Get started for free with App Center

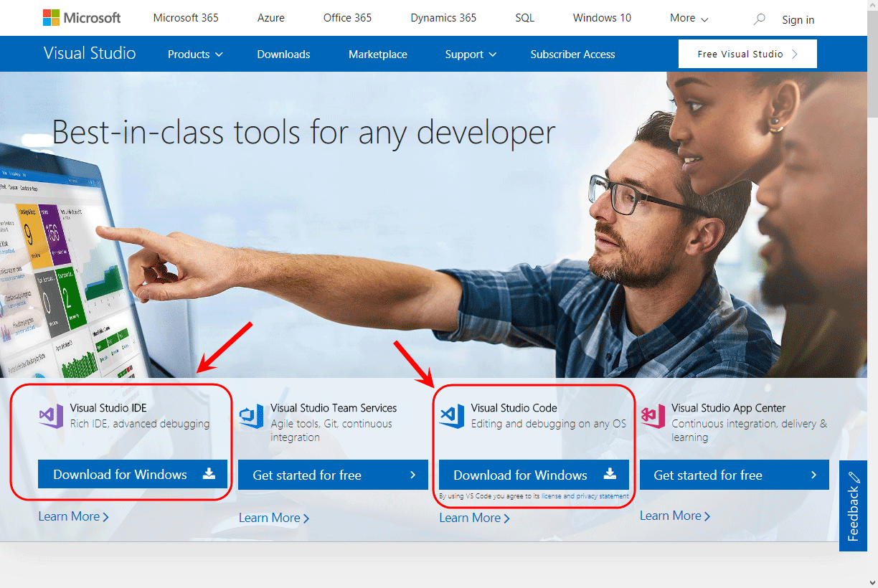pyautogui.click(x=735, y=475)
